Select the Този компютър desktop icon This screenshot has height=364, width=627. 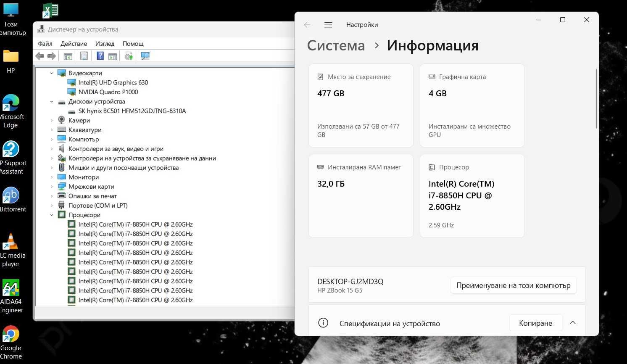click(11, 19)
